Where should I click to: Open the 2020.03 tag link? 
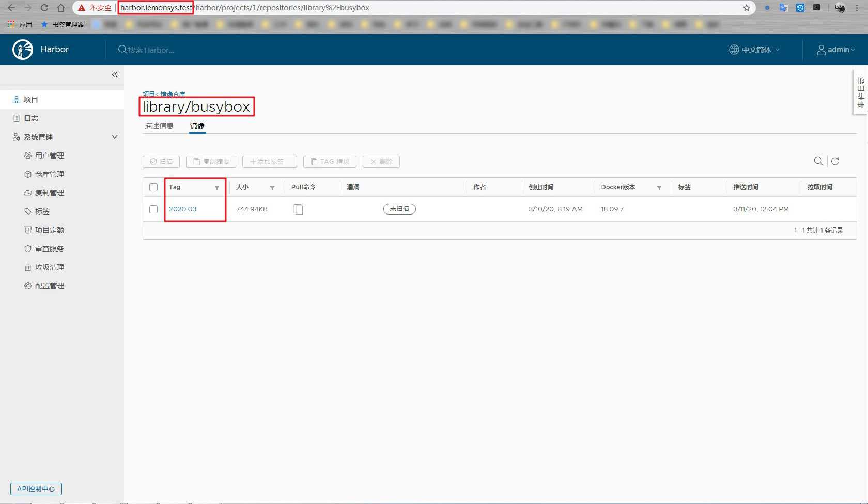(x=183, y=209)
